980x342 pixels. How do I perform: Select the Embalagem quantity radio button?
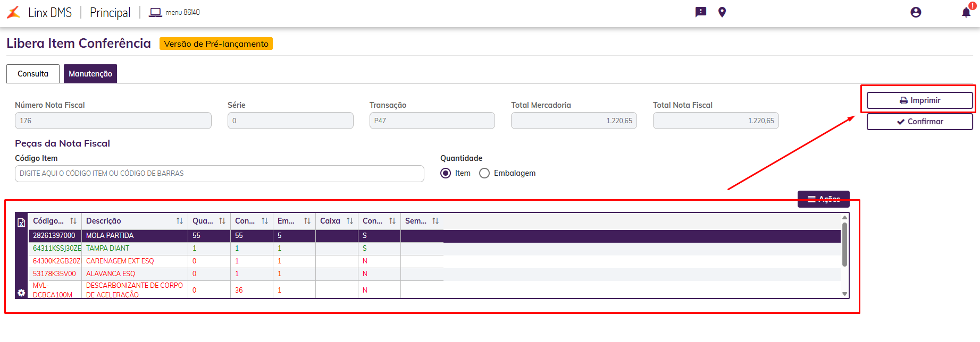[484, 173]
